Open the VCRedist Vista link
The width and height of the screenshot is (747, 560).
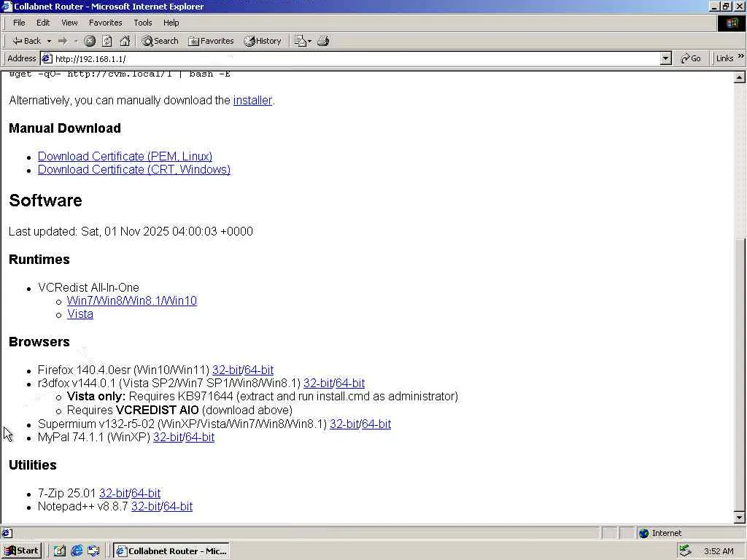click(80, 314)
